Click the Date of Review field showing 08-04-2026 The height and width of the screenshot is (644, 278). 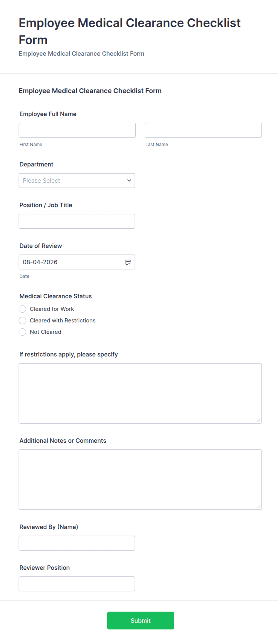pos(77,262)
